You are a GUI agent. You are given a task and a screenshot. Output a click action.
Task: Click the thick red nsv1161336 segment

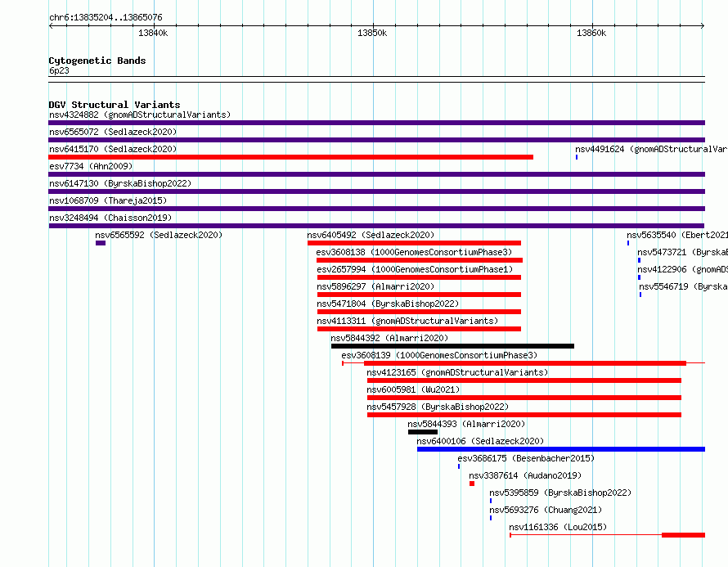[x=684, y=535]
